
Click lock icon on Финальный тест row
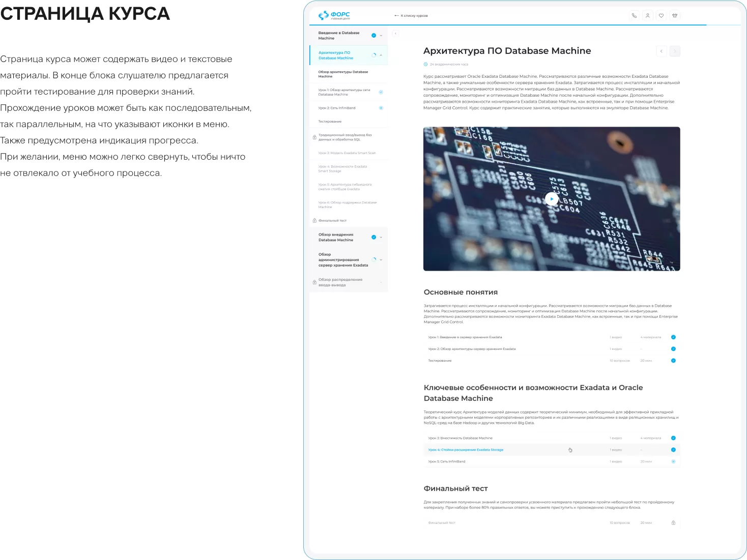pos(673,523)
